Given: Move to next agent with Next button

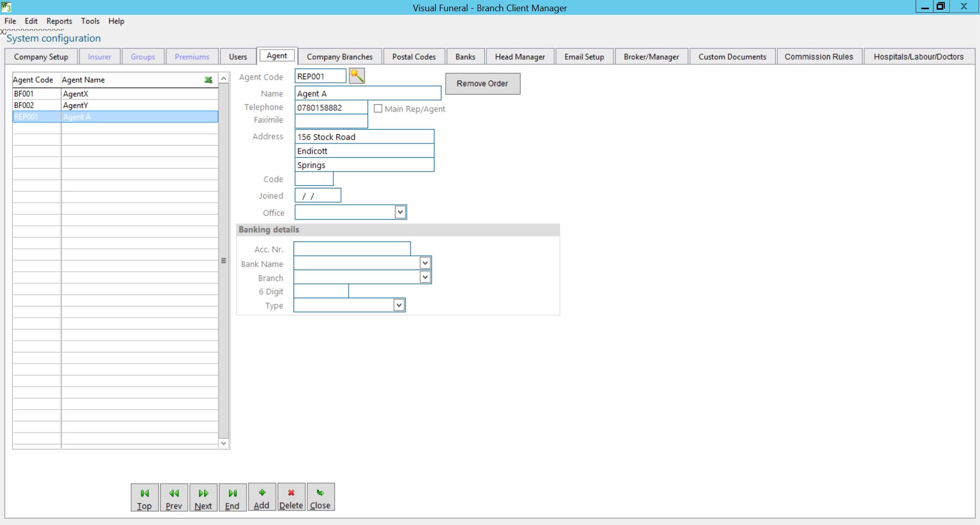Looking at the screenshot, I should (203, 497).
